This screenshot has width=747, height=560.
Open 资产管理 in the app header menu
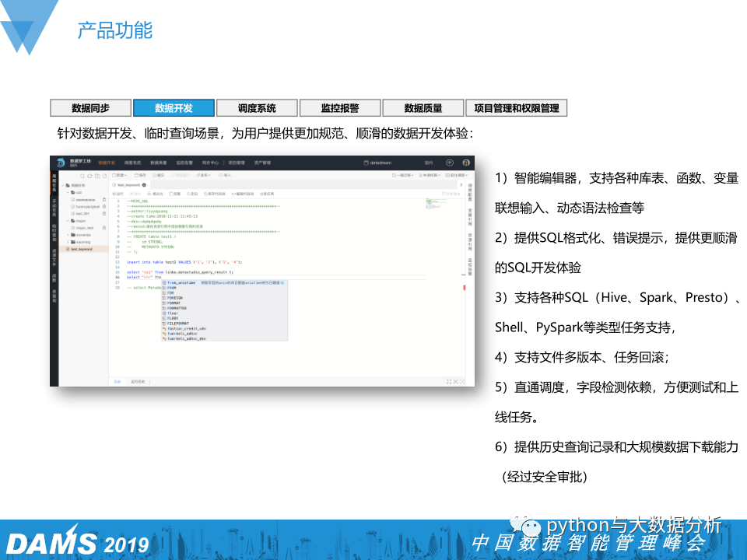(262, 163)
